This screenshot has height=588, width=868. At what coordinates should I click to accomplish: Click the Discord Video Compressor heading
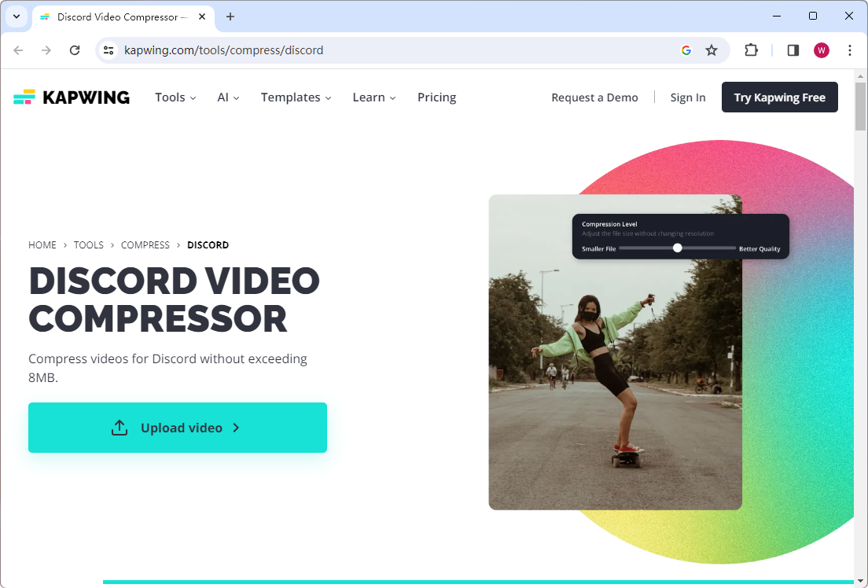pyautogui.click(x=175, y=300)
